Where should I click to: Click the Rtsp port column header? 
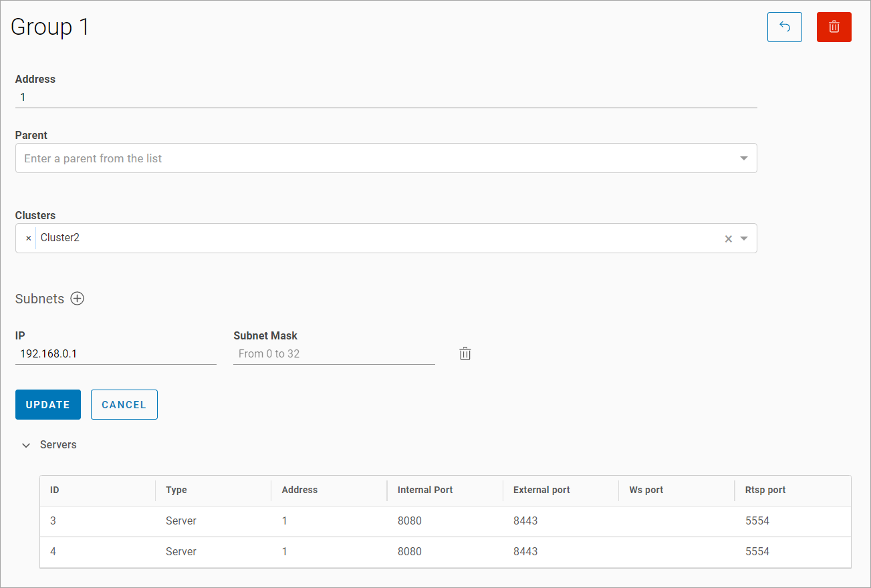765,490
